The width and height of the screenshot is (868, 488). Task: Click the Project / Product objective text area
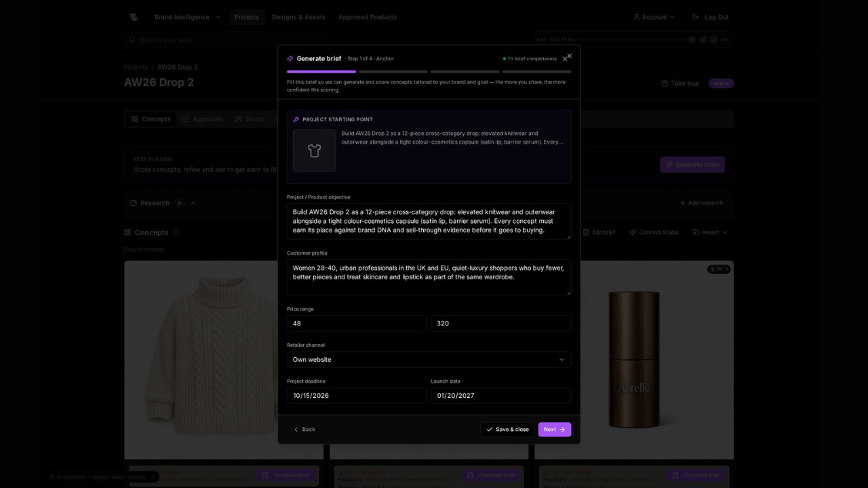point(429,222)
